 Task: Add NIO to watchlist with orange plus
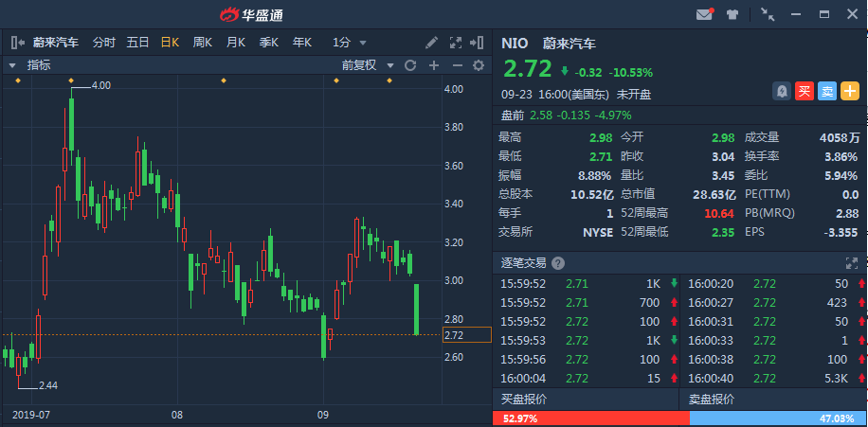point(850,91)
